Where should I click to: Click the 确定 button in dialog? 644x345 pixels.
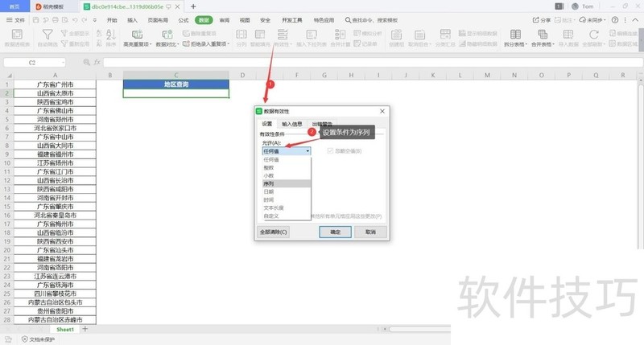click(335, 232)
